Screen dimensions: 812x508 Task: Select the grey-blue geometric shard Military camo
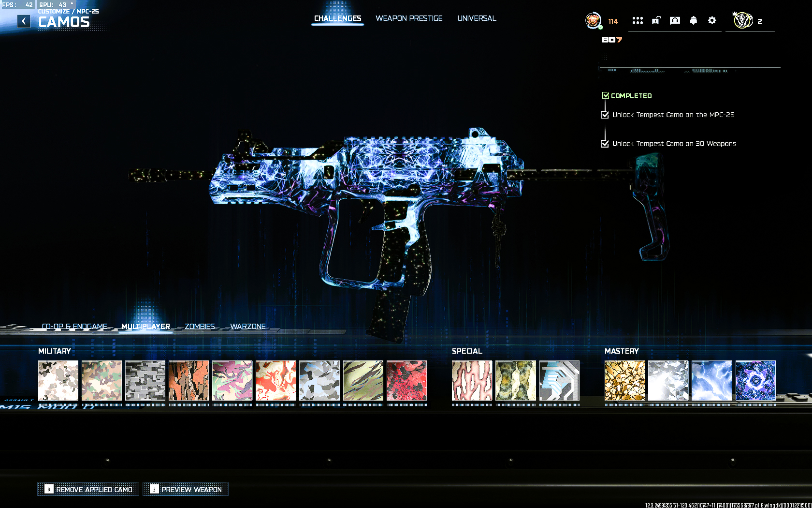319,380
